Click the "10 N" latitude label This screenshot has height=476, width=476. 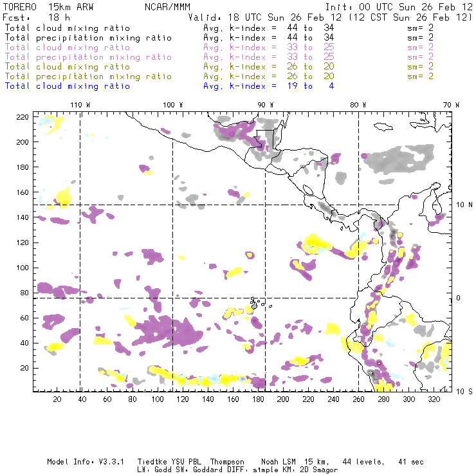pos(464,205)
